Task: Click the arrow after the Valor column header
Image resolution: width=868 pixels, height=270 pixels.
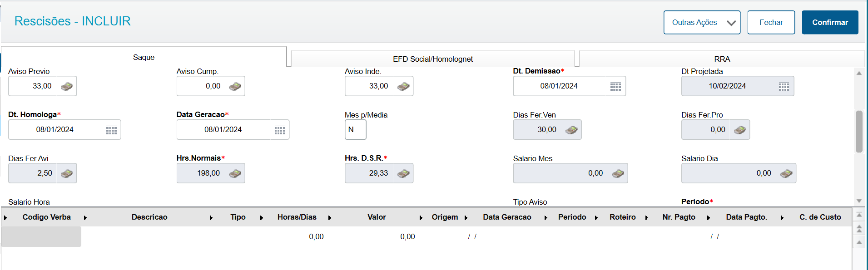Action: [421, 218]
